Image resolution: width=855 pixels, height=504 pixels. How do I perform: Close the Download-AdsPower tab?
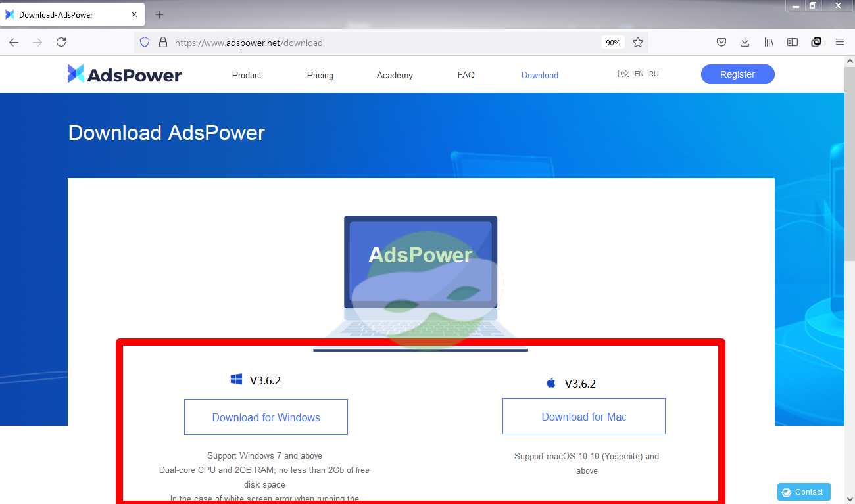134,14
